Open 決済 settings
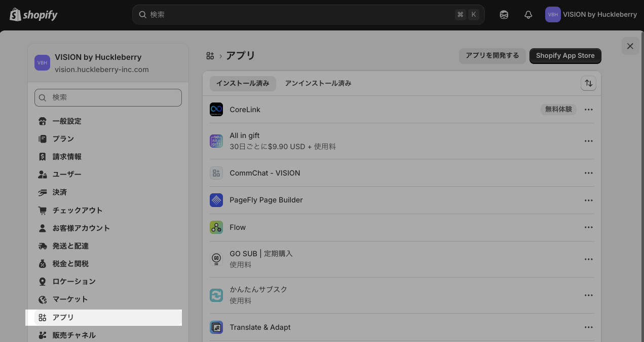Screen dimensions: 644x342 point(108,192)
